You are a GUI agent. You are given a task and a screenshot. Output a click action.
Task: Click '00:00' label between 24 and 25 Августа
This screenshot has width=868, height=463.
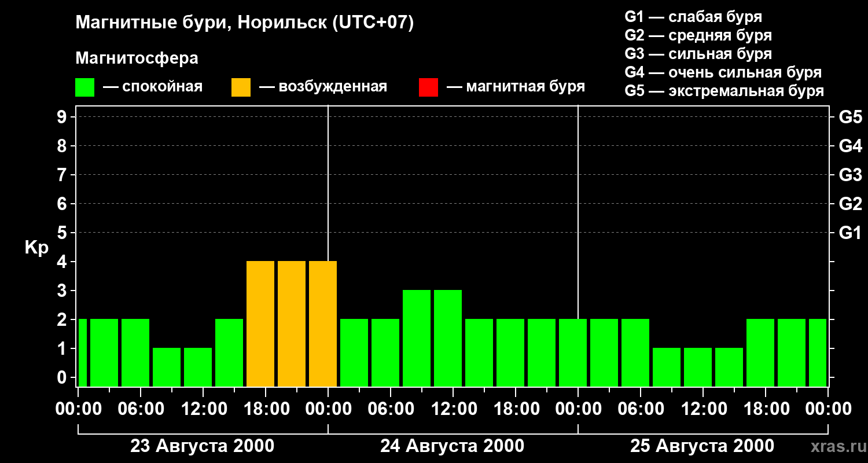[578, 409]
